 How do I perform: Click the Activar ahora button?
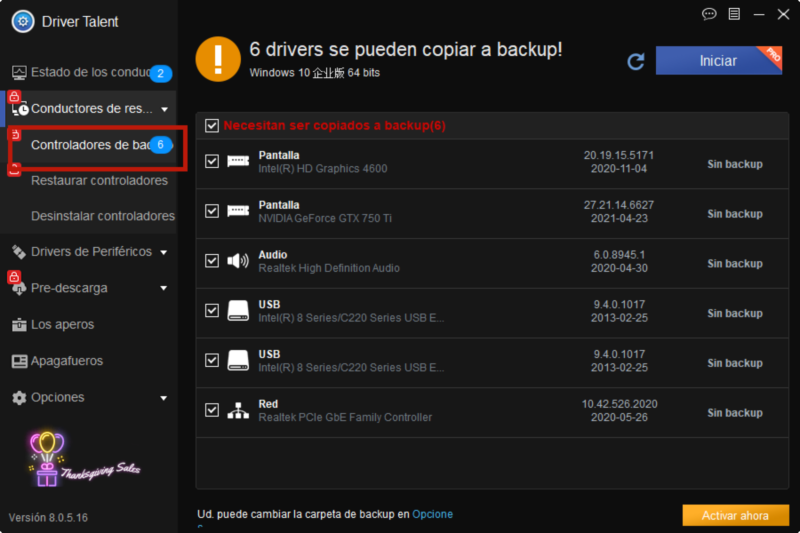[735, 515]
